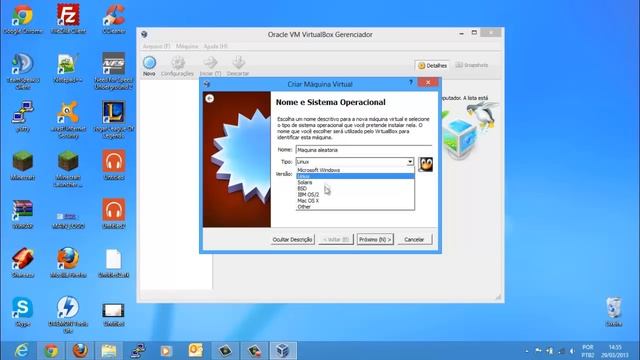Open the Ajuda menu
Image resolution: width=640 pixels, height=360 pixels.
click(x=216, y=46)
